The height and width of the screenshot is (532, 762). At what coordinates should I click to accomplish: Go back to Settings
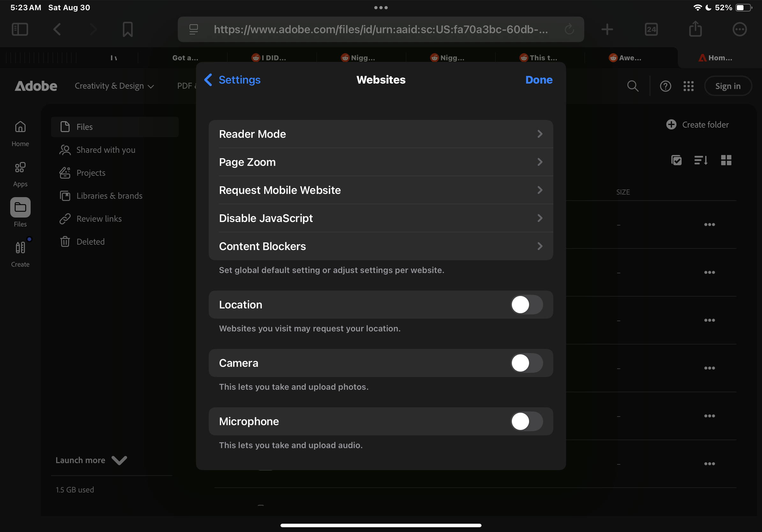[232, 80]
